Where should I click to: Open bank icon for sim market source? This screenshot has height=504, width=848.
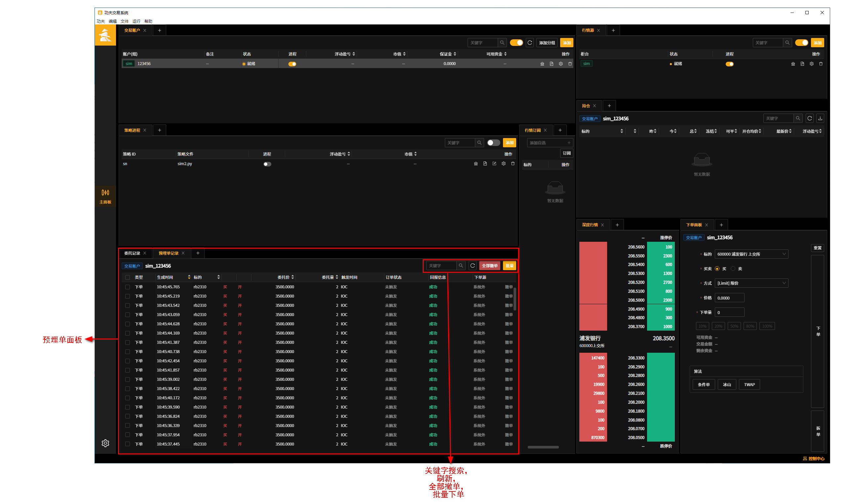coord(793,64)
